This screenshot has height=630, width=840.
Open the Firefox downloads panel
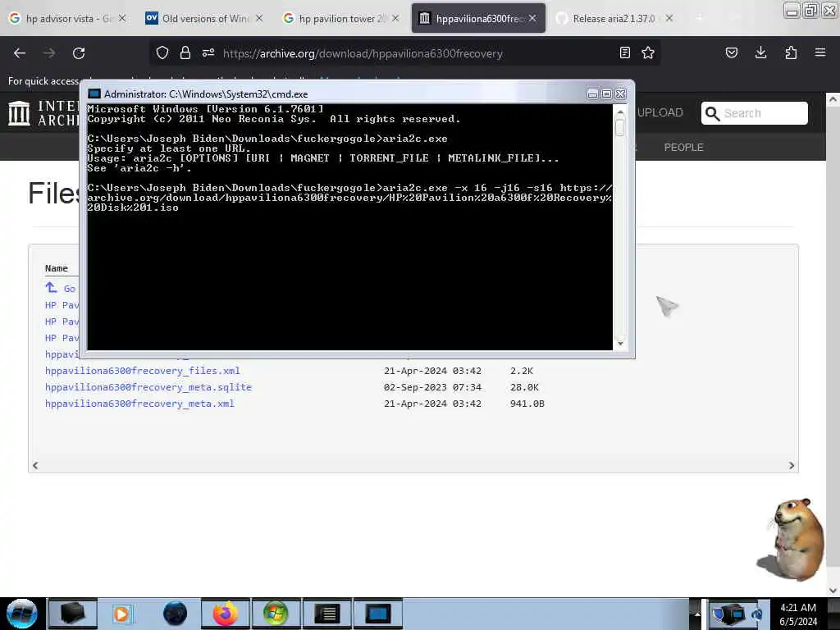coord(760,52)
